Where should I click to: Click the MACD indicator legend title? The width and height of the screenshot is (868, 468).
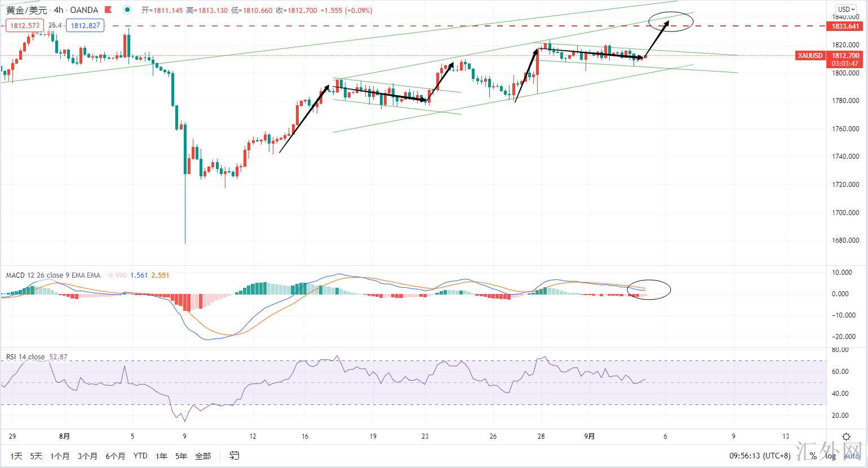53,275
